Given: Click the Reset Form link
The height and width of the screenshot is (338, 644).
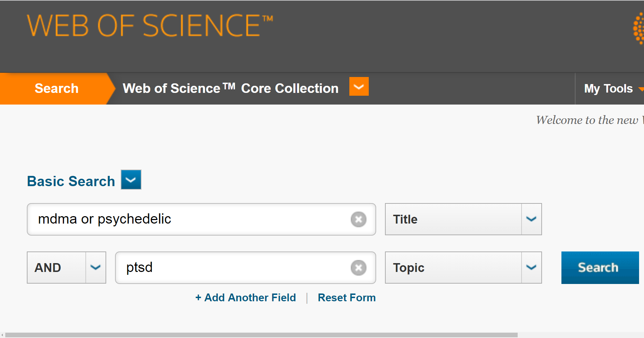Looking at the screenshot, I should [347, 298].
